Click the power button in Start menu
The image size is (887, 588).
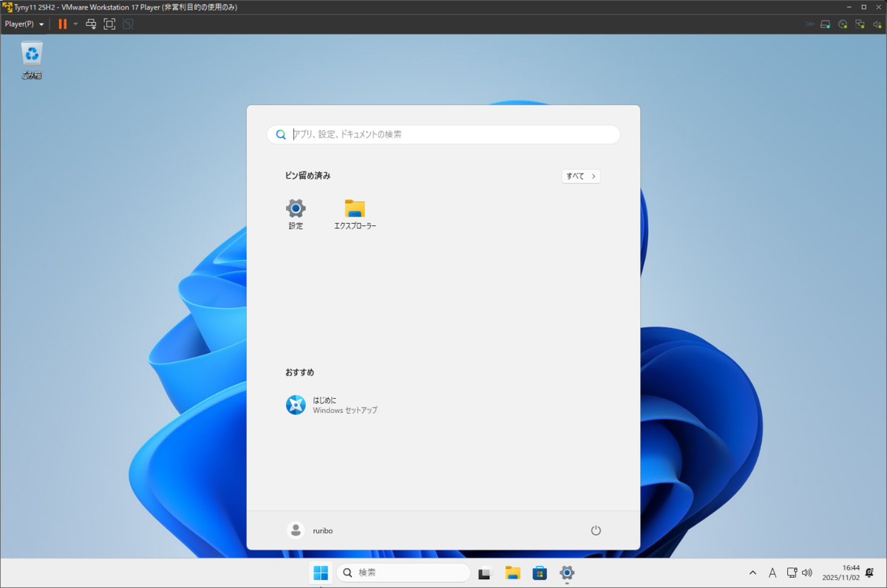pyautogui.click(x=596, y=530)
